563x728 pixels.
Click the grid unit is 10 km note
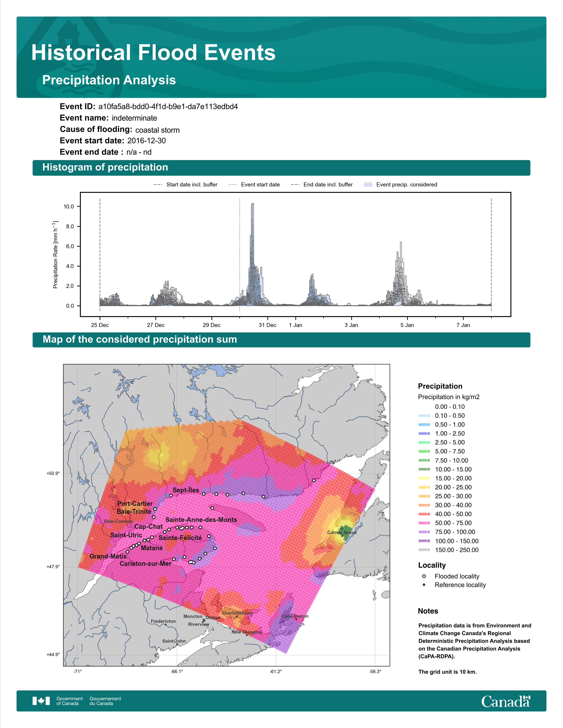pos(448,672)
